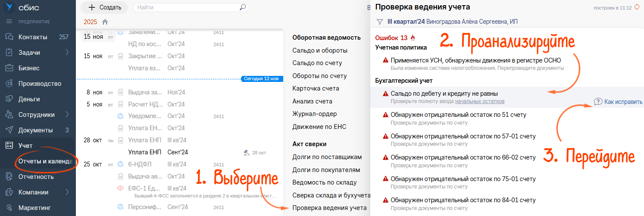Open the filter funnel icon
This screenshot has width=644, height=216.
coord(379,22)
